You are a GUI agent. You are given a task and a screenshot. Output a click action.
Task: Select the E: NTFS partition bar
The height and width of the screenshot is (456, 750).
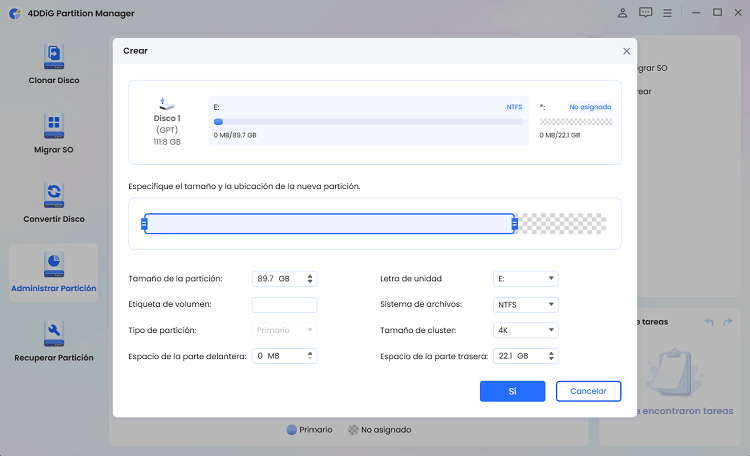point(368,122)
